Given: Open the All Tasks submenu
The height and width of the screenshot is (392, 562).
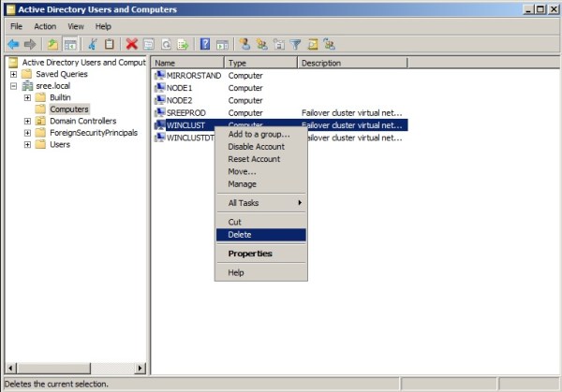Looking at the screenshot, I should 260,203.
